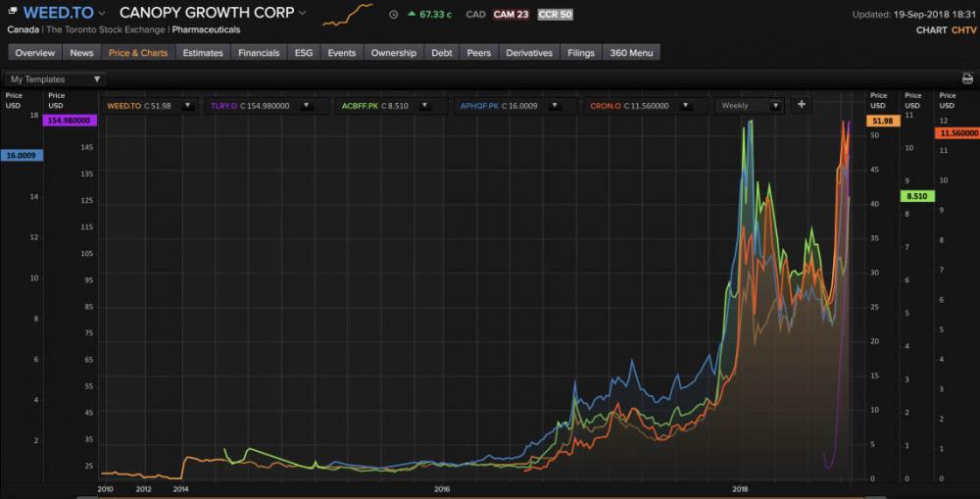Click the Pharmaceuticals sector link

206,29
